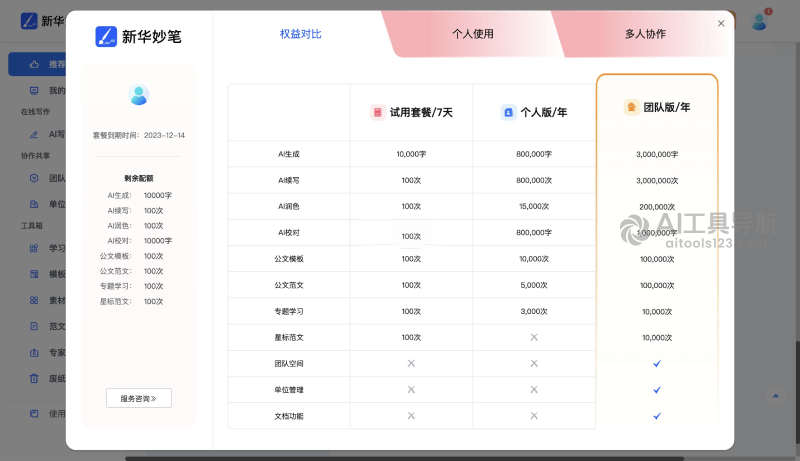Click the 试用套餐/7天 red plan icon
The image size is (800, 461).
pyautogui.click(x=378, y=112)
